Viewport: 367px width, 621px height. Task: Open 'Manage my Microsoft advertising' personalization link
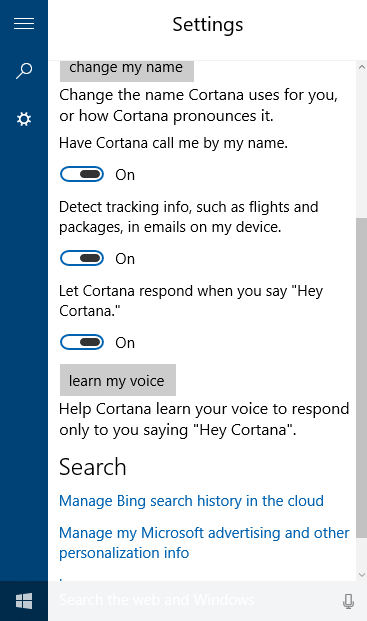pyautogui.click(x=204, y=543)
